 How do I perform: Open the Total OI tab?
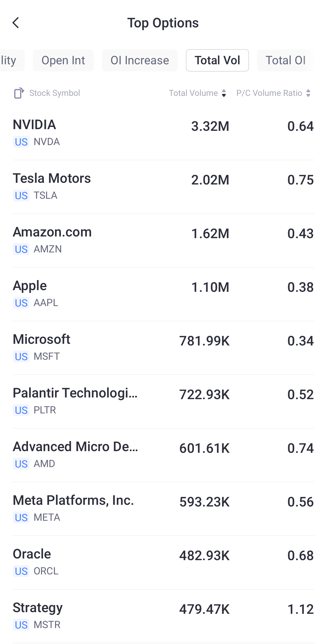tap(285, 60)
